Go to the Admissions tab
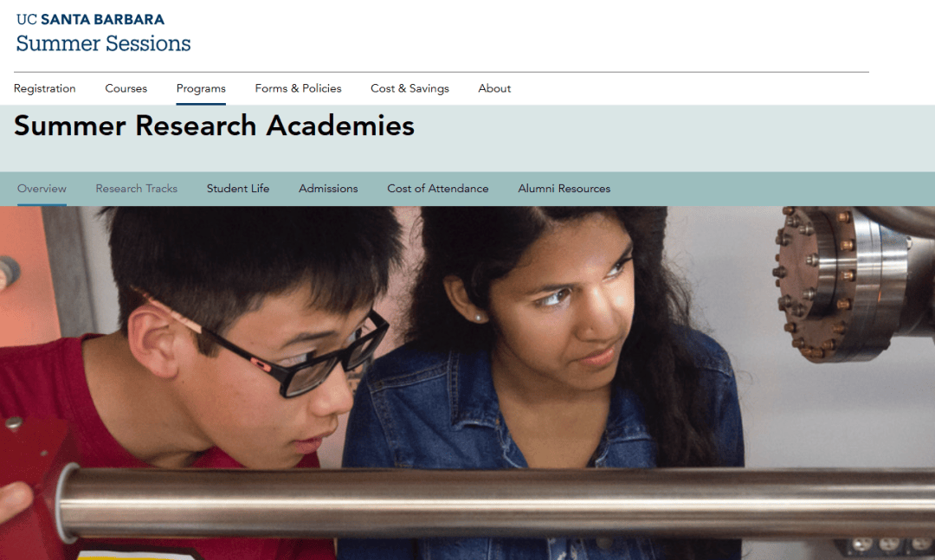The width and height of the screenshot is (935, 560). 328,189
